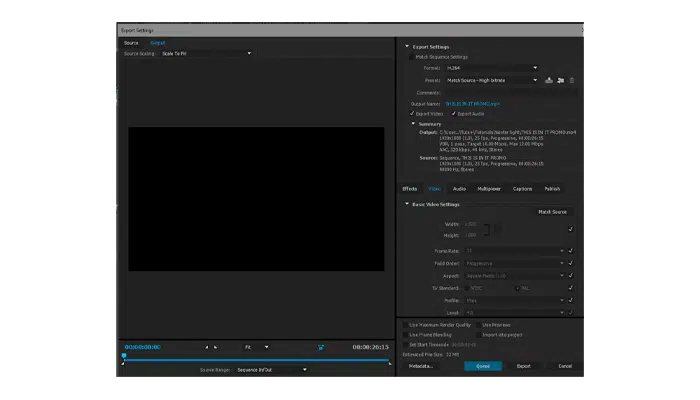Image resolution: width=700 pixels, height=400 pixels.
Task: Collapse the Summary section
Action: [413, 124]
